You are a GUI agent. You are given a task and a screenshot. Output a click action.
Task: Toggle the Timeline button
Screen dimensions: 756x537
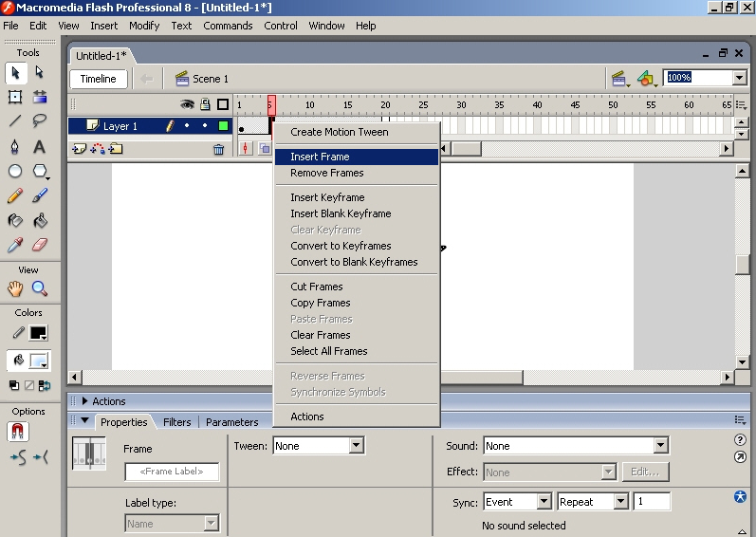99,79
